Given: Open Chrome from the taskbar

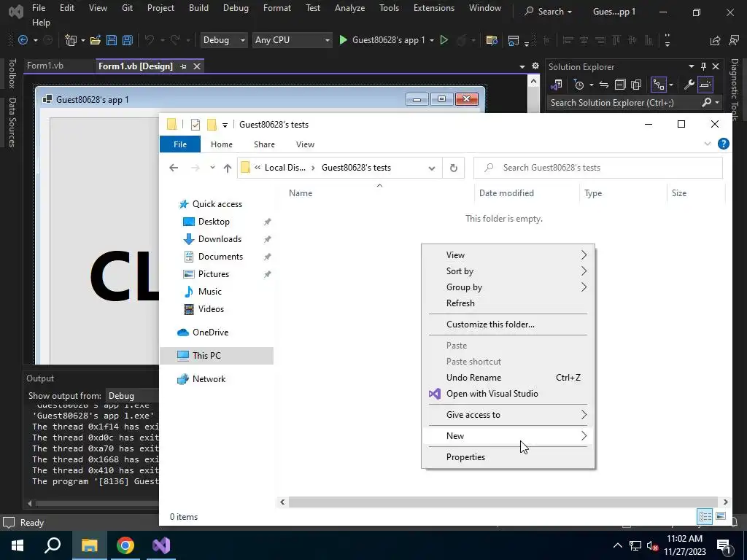Looking at the screenshot, I should tap(125, 545).
